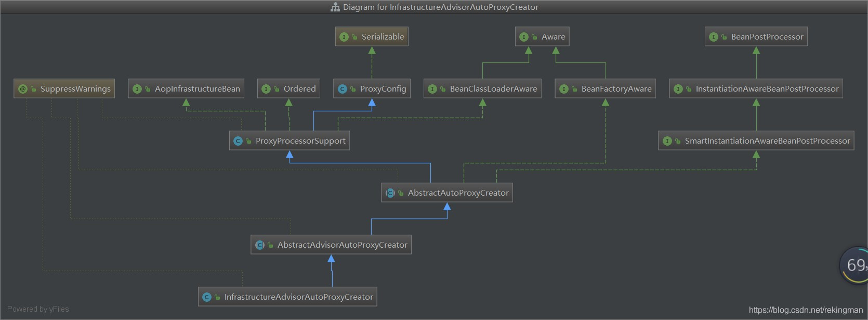This screenshot has height=320, width=868.
Task: Select the AopInfrastructureBean label text
Action: tap(198, 89)
